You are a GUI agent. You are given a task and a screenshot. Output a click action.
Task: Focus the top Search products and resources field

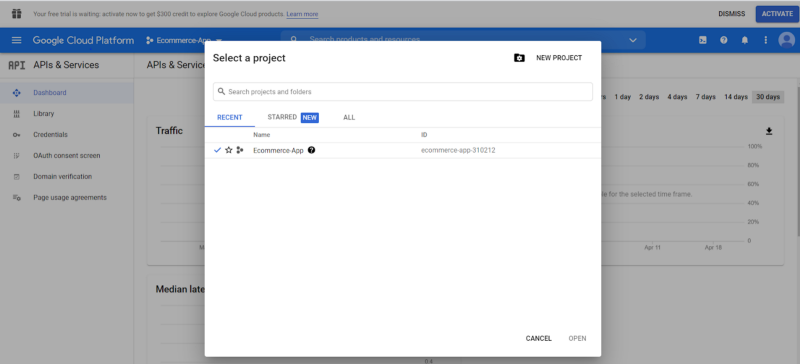[x=463, y=40]
